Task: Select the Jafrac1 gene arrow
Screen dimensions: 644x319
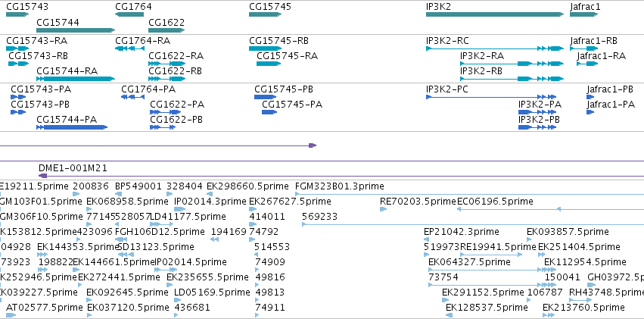Action: tap(584, 14)
